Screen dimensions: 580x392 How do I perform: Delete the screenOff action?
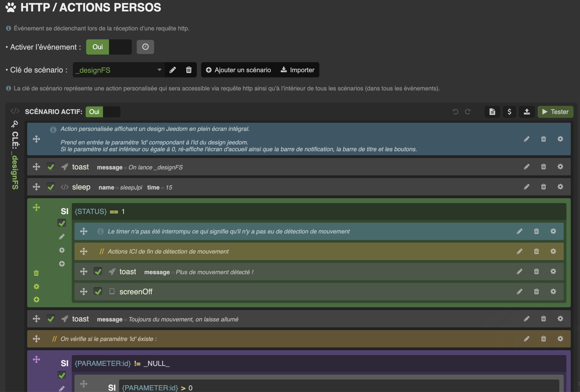click(x=537, y=292)
